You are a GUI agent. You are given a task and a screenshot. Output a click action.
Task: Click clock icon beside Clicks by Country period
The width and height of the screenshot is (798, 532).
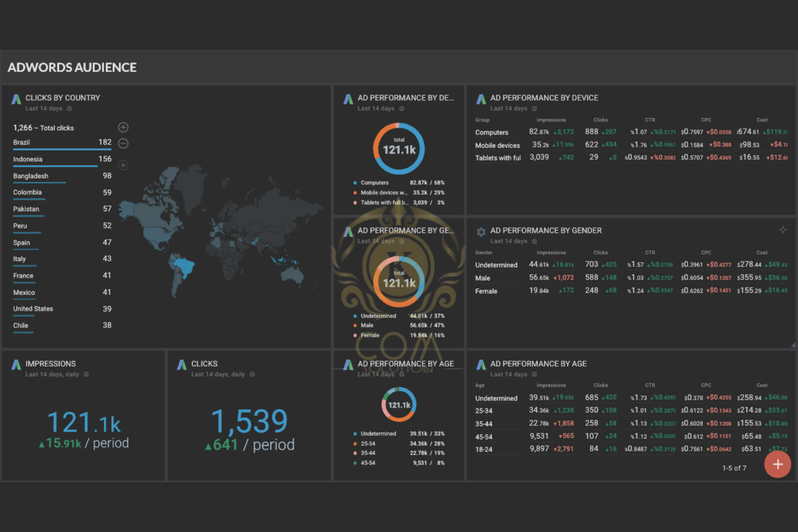point(70,108)
